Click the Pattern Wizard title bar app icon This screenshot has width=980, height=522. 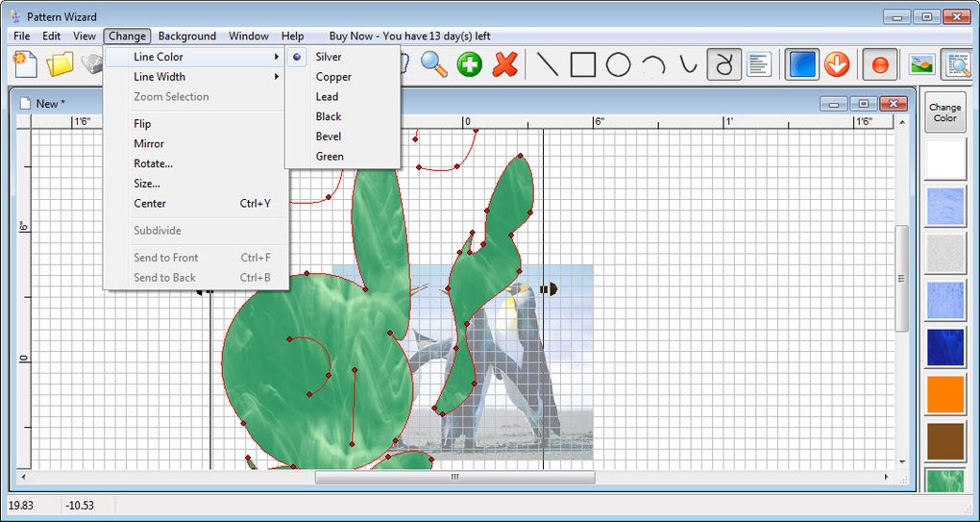[15, 17]
